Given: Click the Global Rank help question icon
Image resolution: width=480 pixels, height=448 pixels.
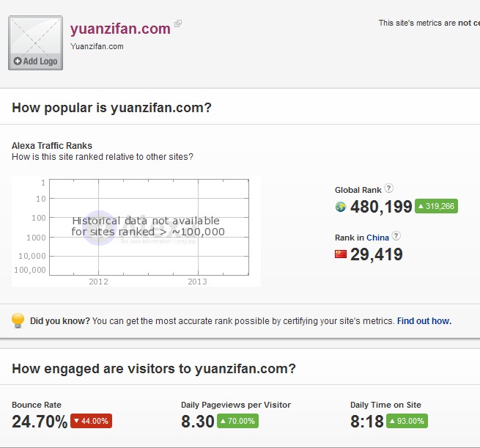Looking at the screenshot, I should pos(389,188).
